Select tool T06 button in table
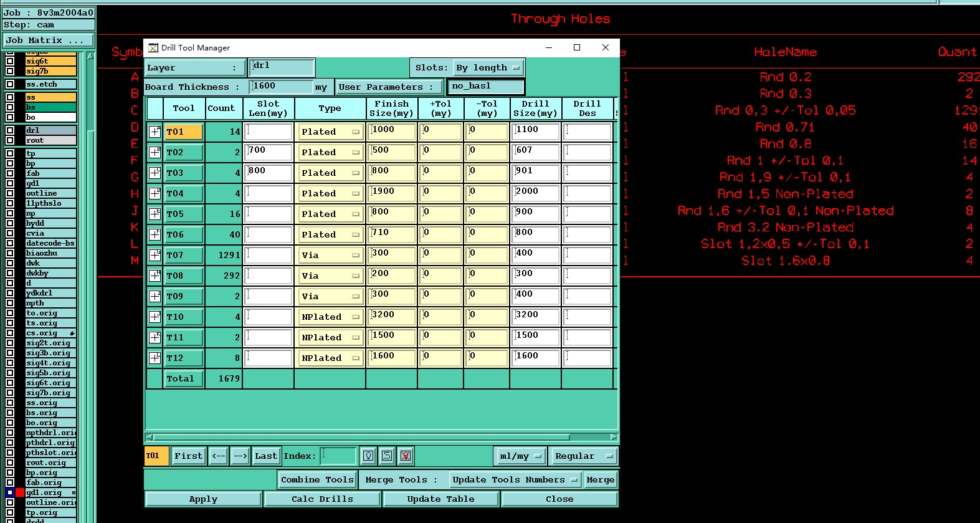The width and height of the screenshot is (980, 523). coord(184,234)
